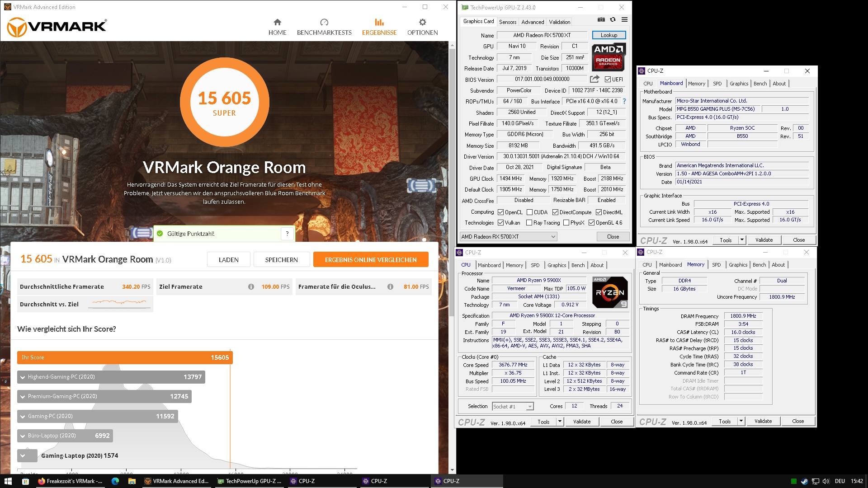Select the ERGEBNISSE chart icon
Viewport: 868px width, 488px height.
point(379,22)
